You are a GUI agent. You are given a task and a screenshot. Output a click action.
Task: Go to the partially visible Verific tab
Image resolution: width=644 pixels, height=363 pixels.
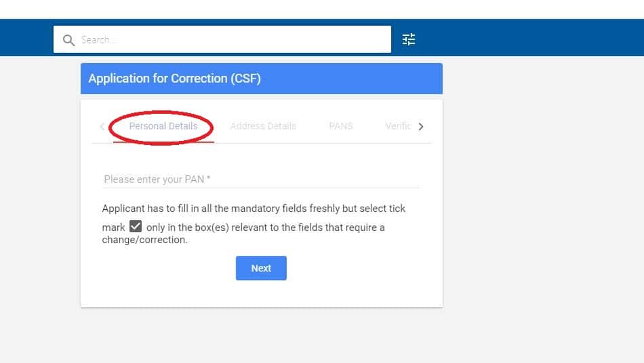(398, 126)
